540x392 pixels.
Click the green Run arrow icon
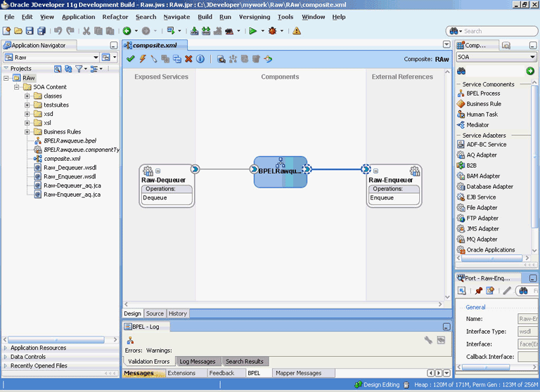click(x=253, y=31)
